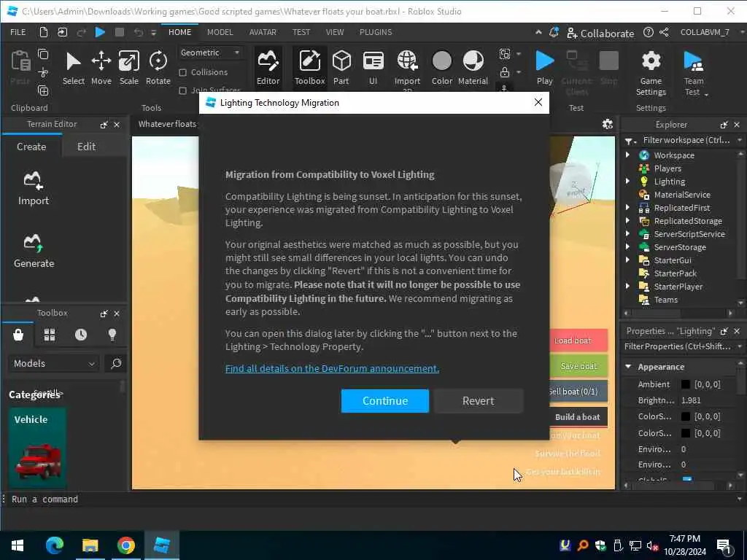747x560 pixels.
Task: Click the share icon near COLLABVM_7
Action: point(664,32)
